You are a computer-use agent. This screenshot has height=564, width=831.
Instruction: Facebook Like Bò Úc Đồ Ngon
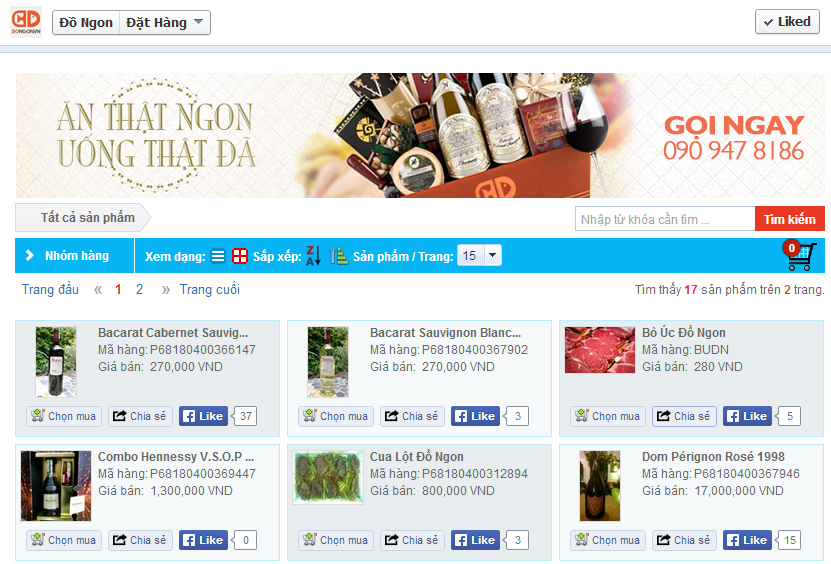747,416
